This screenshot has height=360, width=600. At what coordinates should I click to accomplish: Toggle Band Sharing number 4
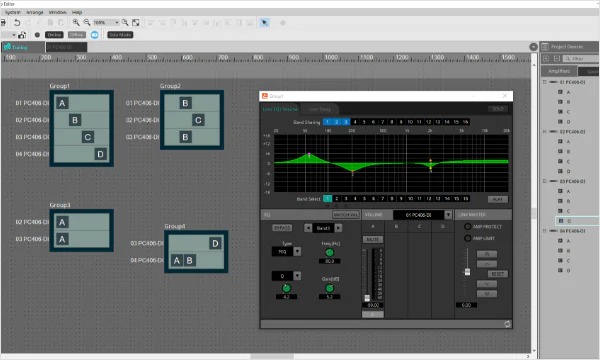(x=355, y=122)
